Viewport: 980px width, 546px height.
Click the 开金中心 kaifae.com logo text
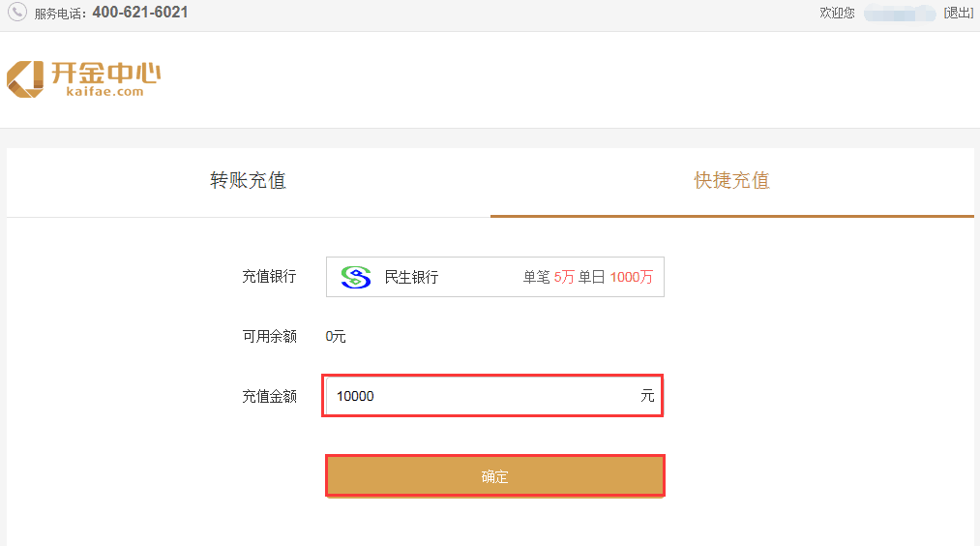(x=105, y=78)
